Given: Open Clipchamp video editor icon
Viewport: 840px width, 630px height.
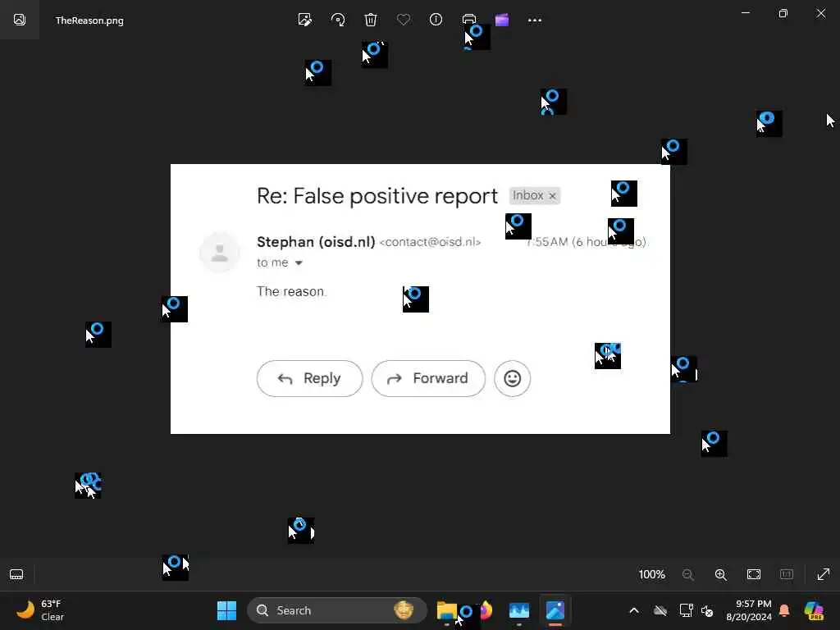Looking at the screenshot, I should [x=502, y=21].
